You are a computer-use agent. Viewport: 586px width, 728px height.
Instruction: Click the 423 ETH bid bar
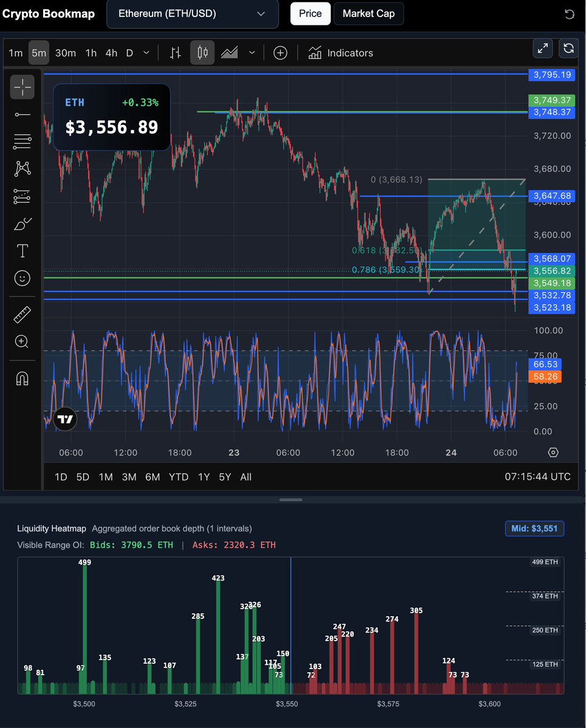218,638
